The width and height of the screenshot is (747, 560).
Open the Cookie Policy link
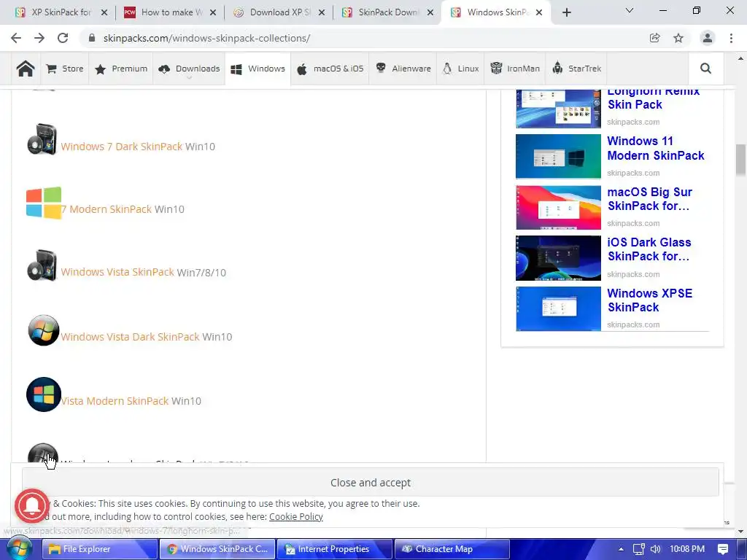coord(296,517)
